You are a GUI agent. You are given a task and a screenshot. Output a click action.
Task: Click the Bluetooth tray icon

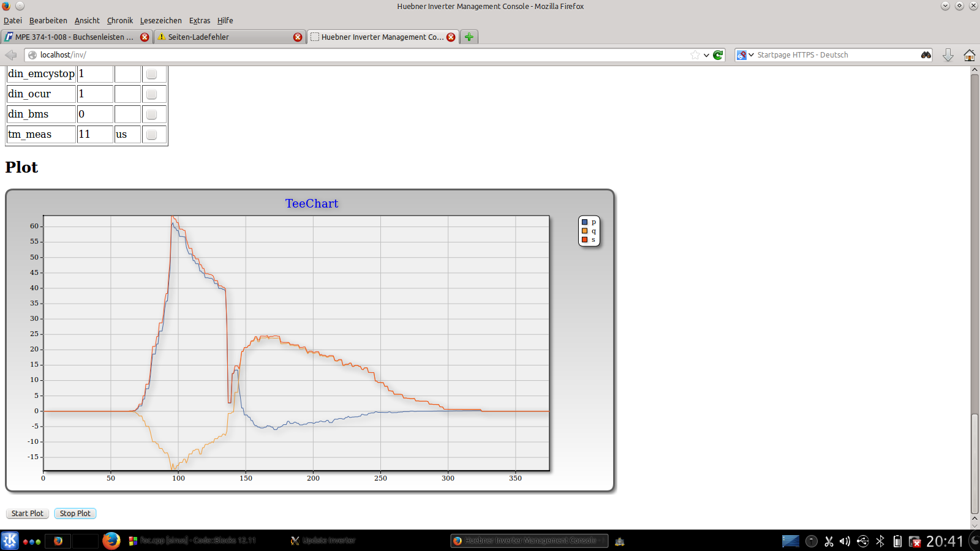pyautogui.click(x=880, y=541)
